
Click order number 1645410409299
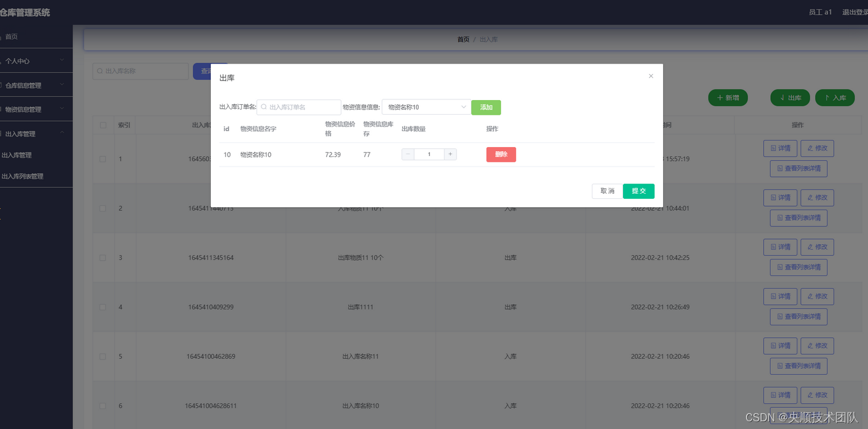point(211,307)
